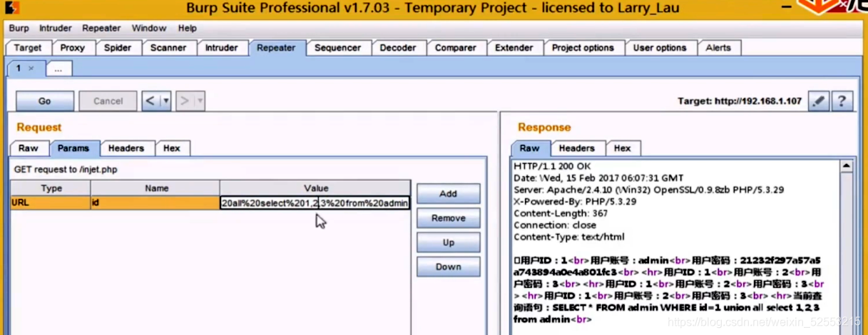Expand the back history dropdown arrow

point(166,101)
